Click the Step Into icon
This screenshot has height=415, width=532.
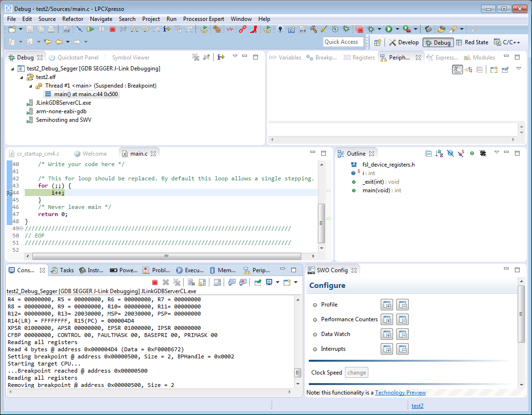click(x=134, y=30)
